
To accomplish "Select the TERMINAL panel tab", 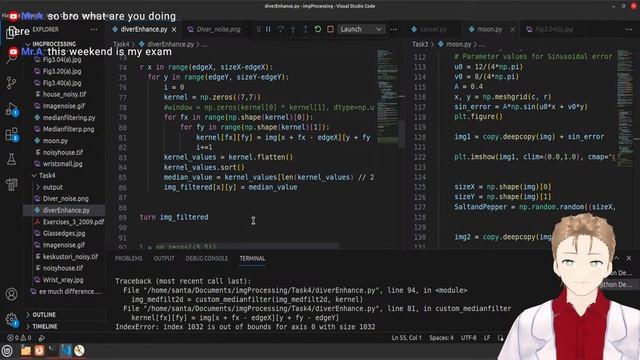I will click(x=252, y=258).
